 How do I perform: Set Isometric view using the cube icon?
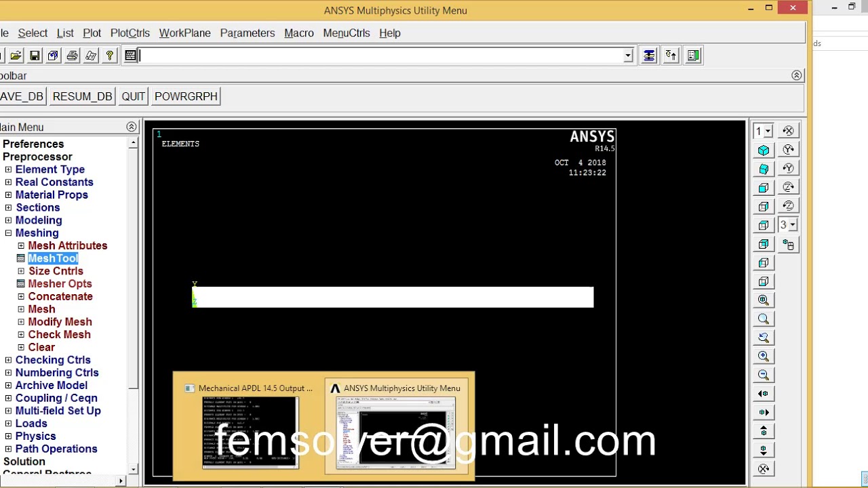tap(764, 150)
